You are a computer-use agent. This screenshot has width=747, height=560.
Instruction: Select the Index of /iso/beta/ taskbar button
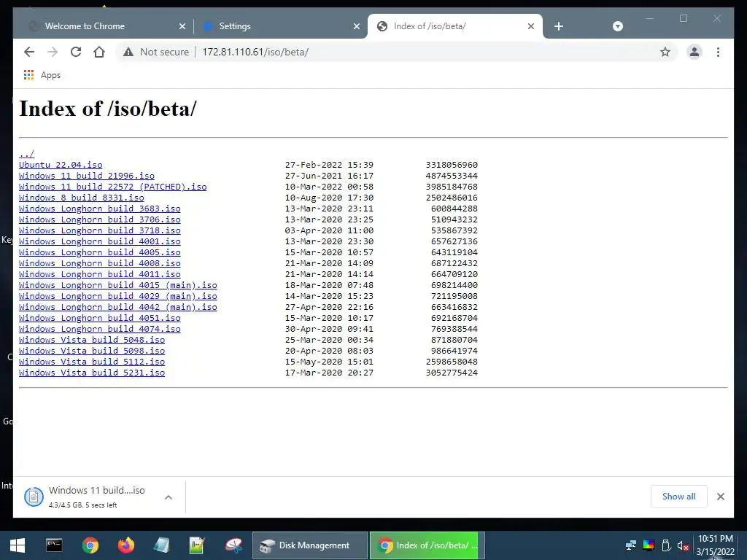click(x=427, y=545)
